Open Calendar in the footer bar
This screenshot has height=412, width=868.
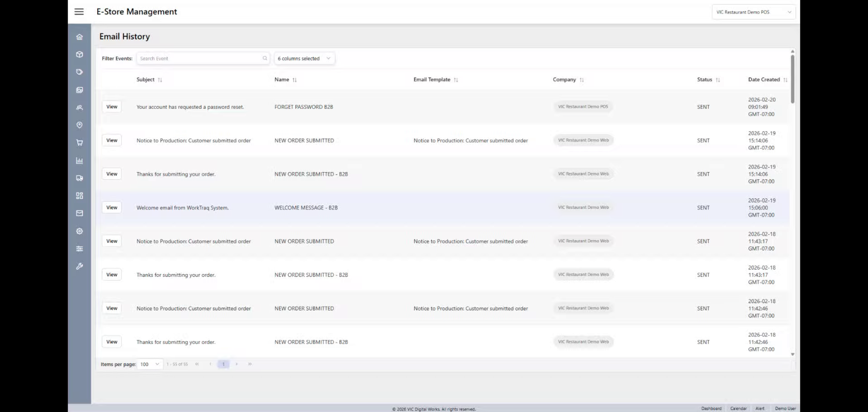[738, 408]
